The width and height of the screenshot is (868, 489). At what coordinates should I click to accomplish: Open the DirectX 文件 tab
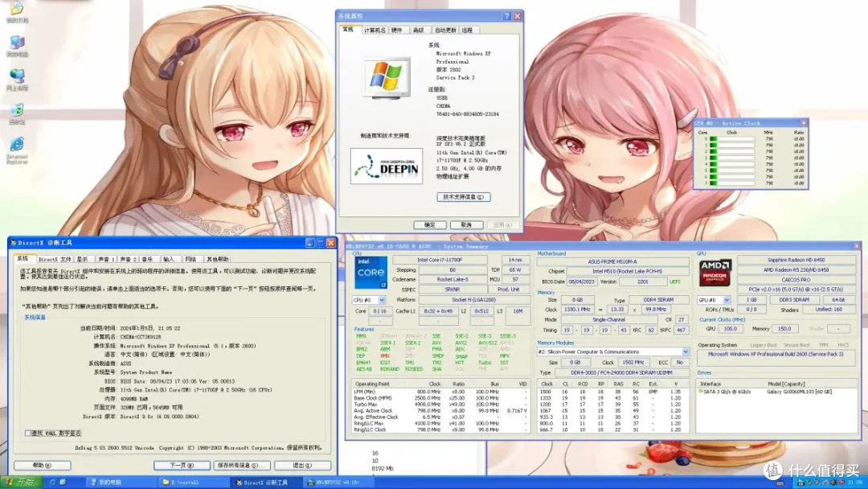click(55, 259)
